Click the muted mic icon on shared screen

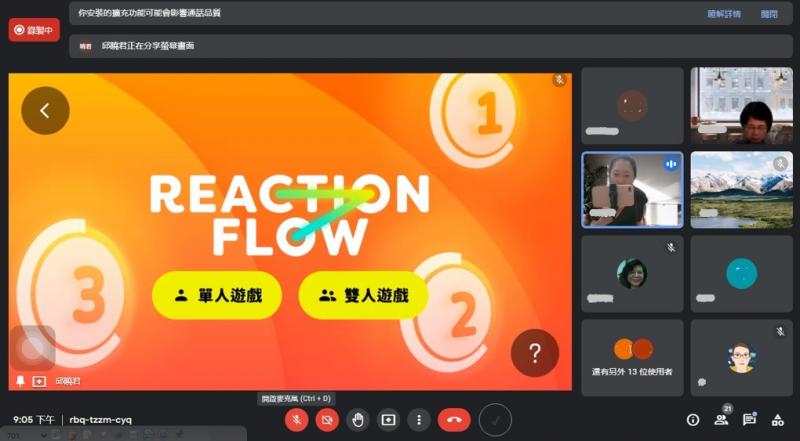tap(560, 80)
